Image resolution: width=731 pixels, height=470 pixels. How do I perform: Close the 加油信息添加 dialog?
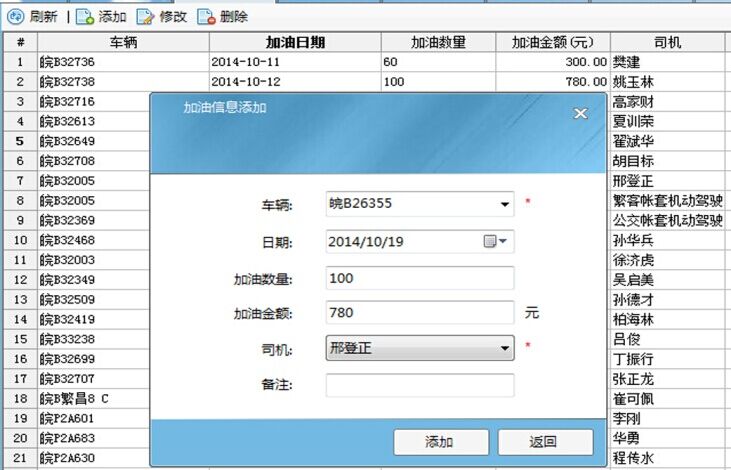[580, 113]
